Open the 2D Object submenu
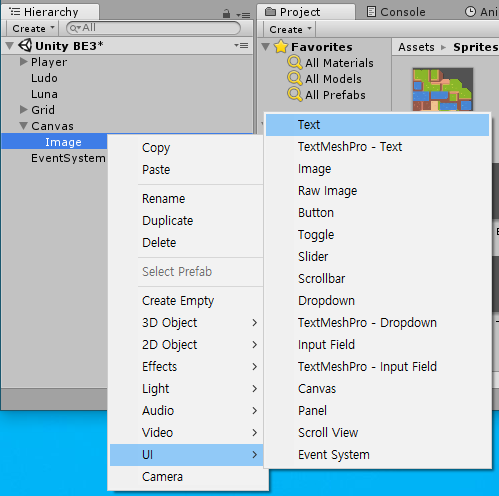The image size is (499, 496). 186,345
